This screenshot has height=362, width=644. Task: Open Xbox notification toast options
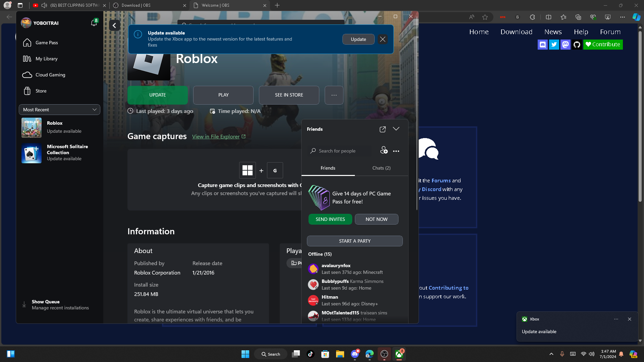pos(616,319)
